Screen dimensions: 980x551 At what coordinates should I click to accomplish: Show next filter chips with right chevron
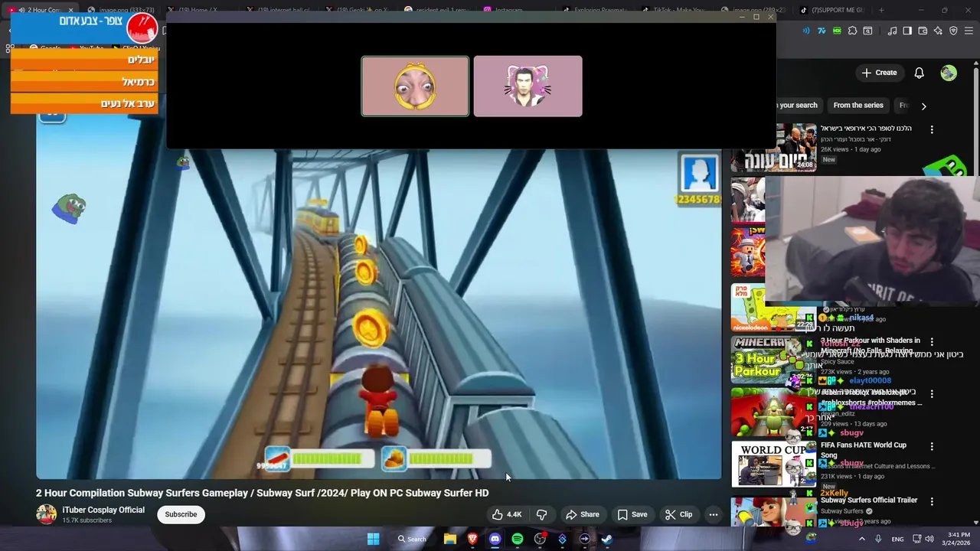(923, 106)
